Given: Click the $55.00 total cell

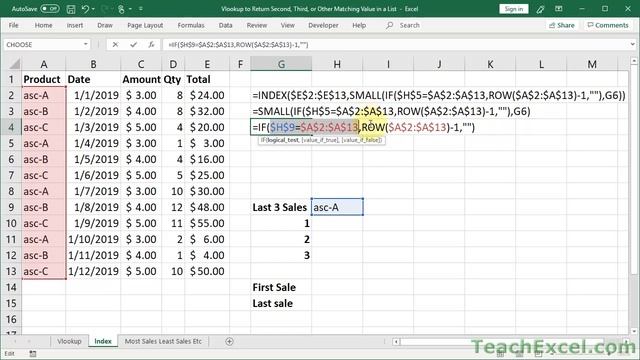Looking at the screenshot, I should [x=207, y=223].
